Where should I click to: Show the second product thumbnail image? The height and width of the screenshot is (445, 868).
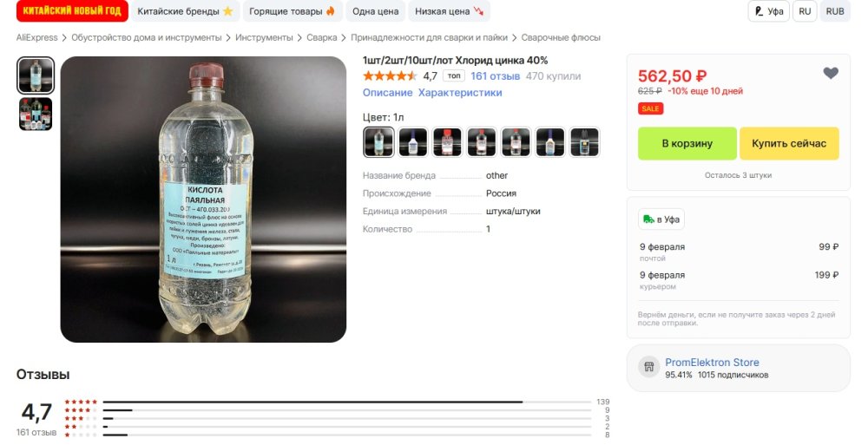click(x=36, y=115)
